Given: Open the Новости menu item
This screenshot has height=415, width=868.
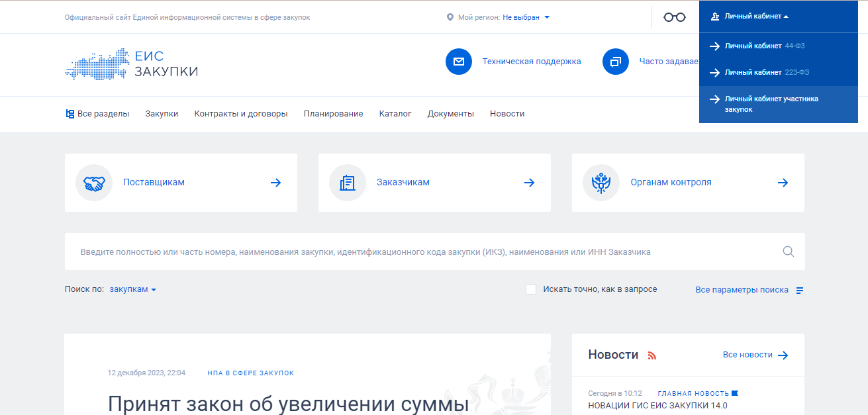Looking at the screenshot, I should click(507, 114).
